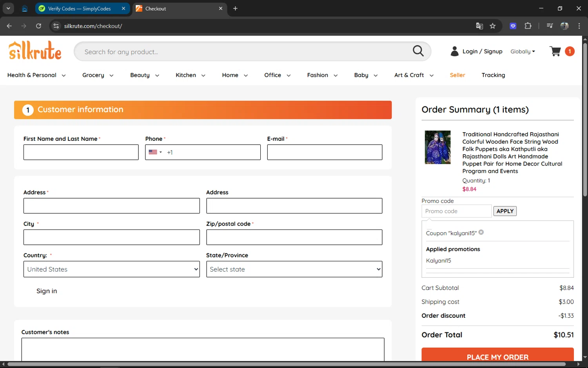Viewport: 588px width, 368px height.
Task: Click the Order Total amount $10.51
Action: point(563,335)
